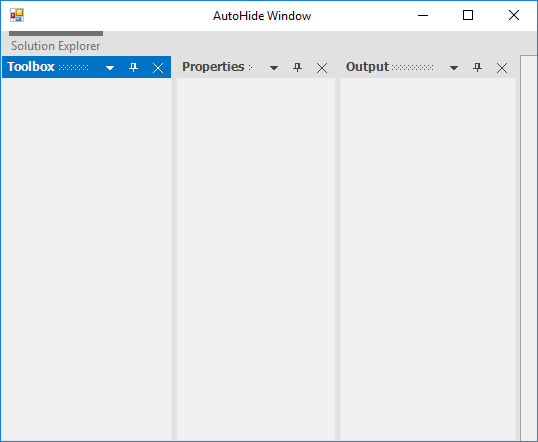Minimize the AutoHide Window
The image size is (538, 442).
pos(423,15)
